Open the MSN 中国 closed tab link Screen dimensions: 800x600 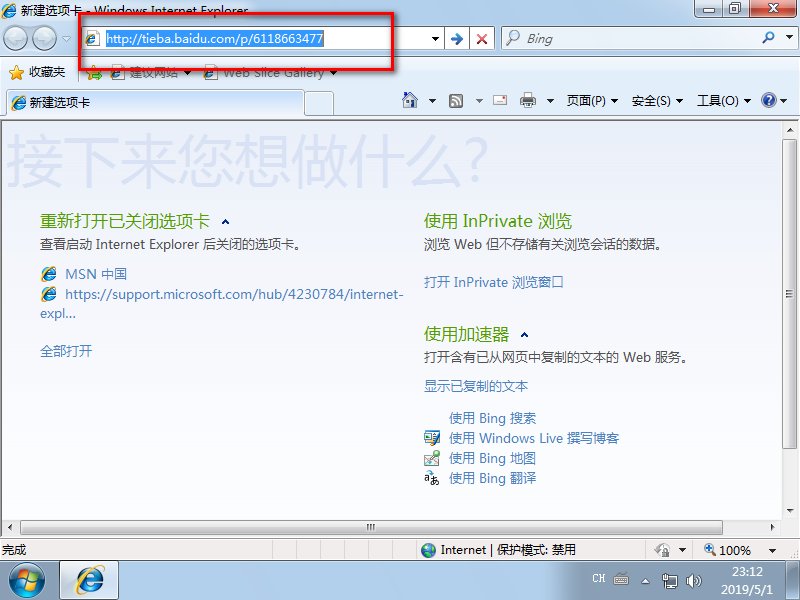point(95,272)
